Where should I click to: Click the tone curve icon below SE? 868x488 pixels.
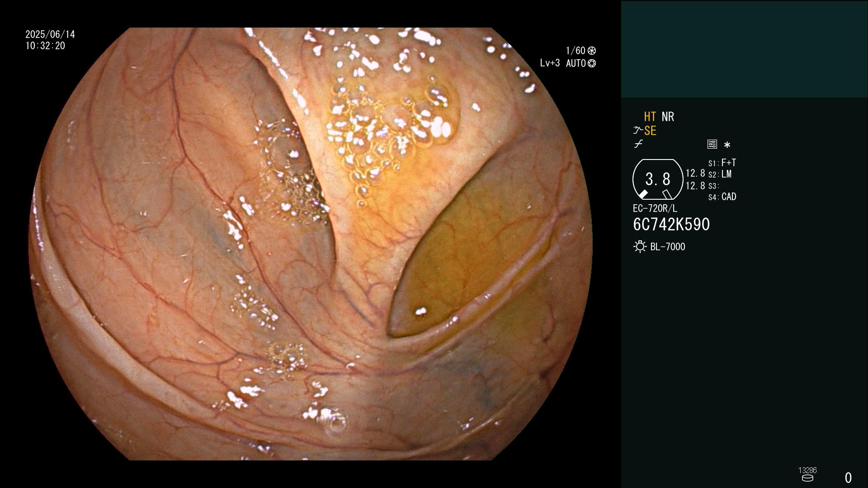pos(638,144)
